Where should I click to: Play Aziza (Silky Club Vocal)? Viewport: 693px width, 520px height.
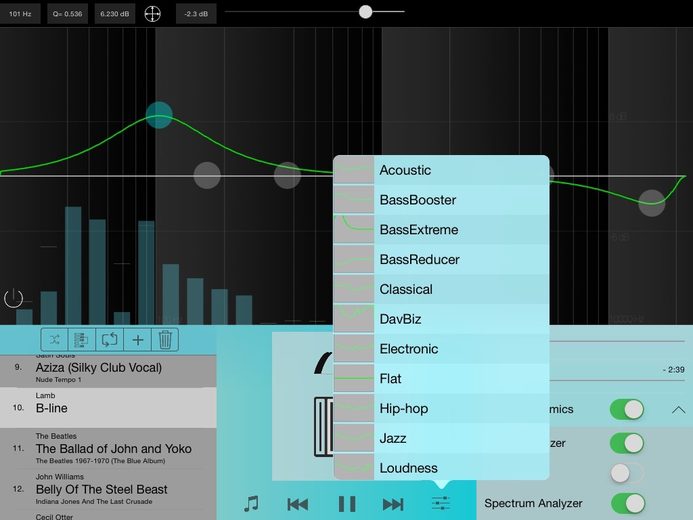(108, 370)
